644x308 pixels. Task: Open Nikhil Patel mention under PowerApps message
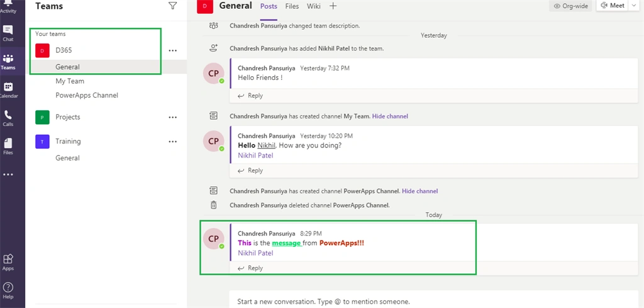coord(255,253)
